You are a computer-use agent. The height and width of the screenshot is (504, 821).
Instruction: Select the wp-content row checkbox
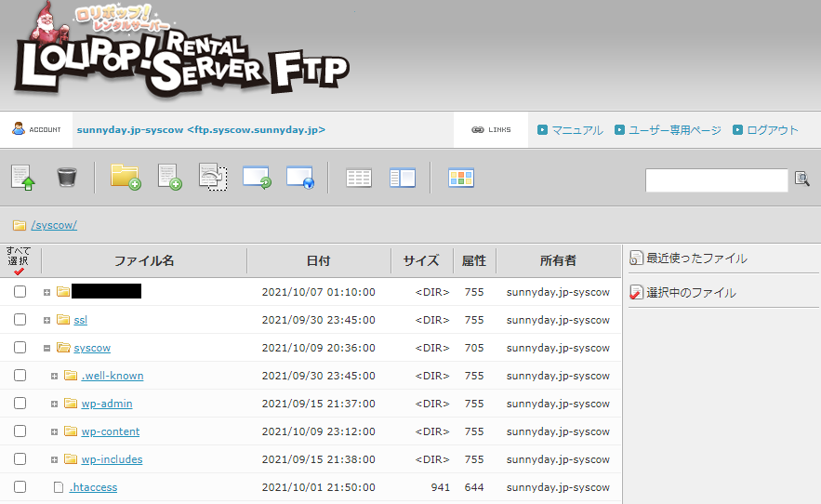(20, 431)
